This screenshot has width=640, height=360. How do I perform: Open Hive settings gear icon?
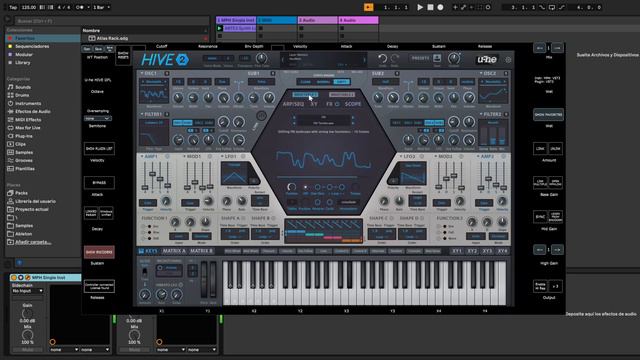click(x=508, y=60)
